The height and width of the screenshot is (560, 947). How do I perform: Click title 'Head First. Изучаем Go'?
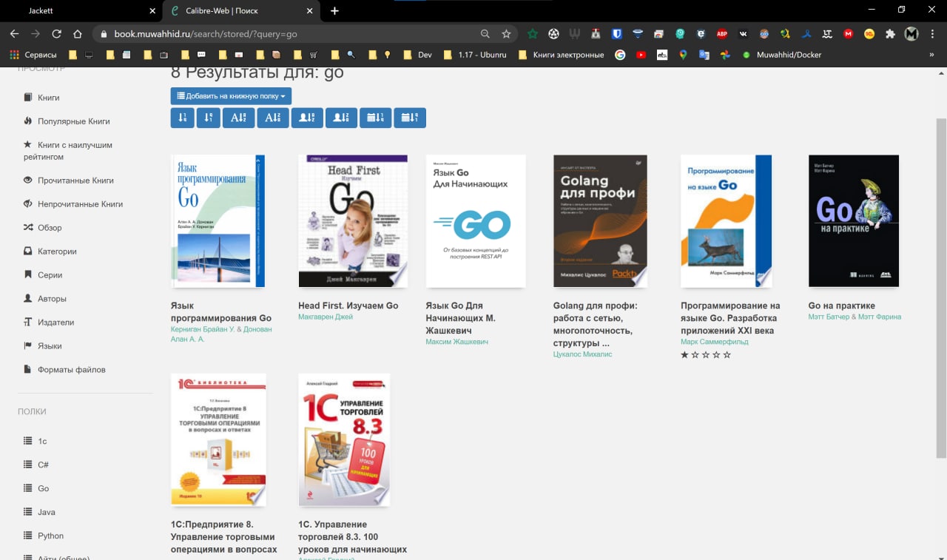coord(348,306)
